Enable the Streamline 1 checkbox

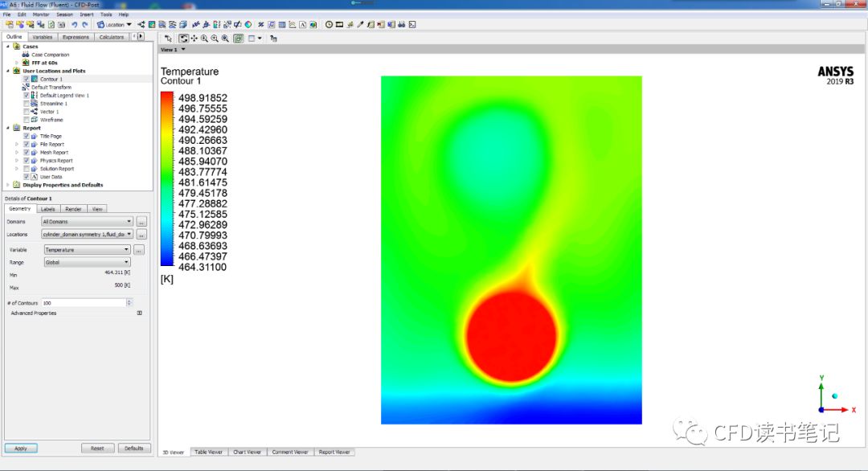26,104
